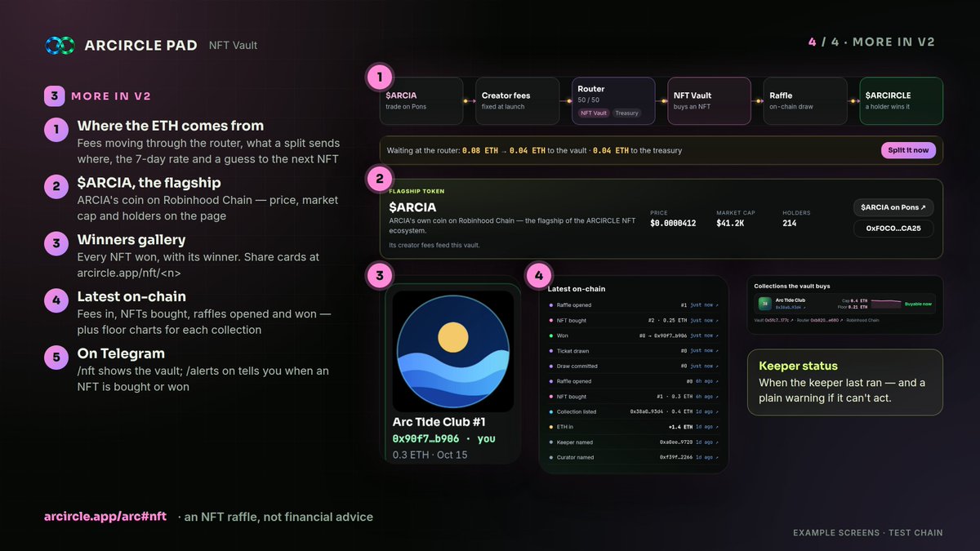Image resolution: width=980 pixels, height=551 pixels.
Task: Click the Split it now button
Action: click(906, 150)
